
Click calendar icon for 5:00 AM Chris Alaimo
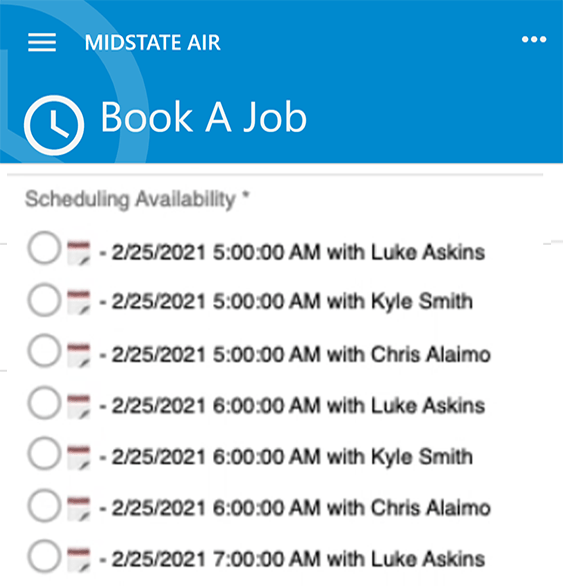point(79,355)
